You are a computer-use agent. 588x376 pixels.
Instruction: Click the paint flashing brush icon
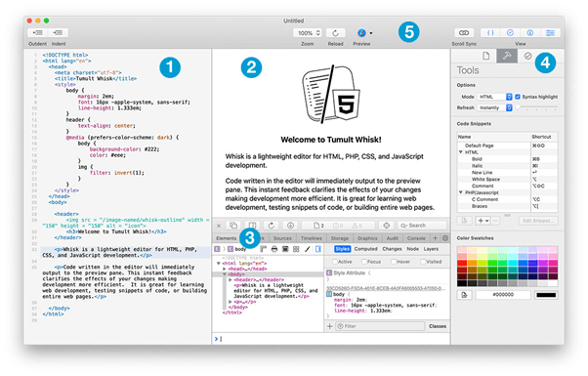tap(307, 249)
